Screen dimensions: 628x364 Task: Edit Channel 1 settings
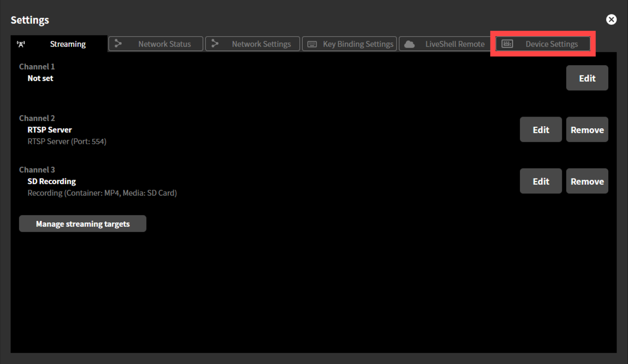[587, 78]
